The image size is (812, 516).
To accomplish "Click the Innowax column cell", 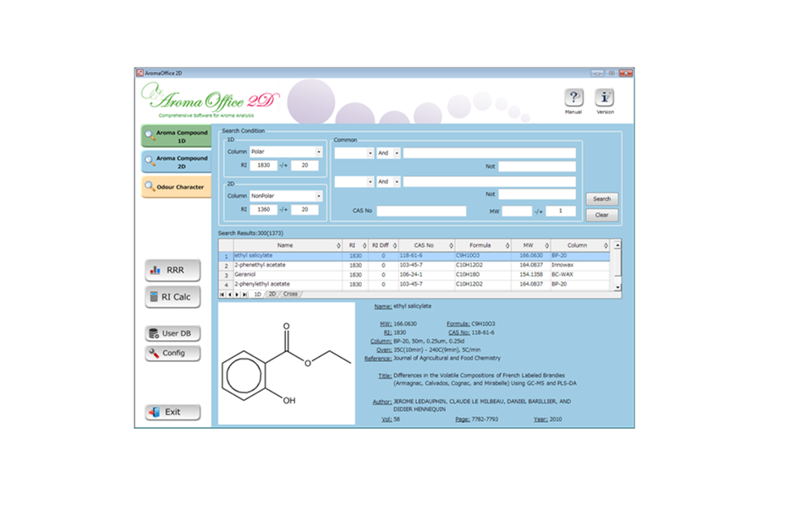I will pos(580,266).
